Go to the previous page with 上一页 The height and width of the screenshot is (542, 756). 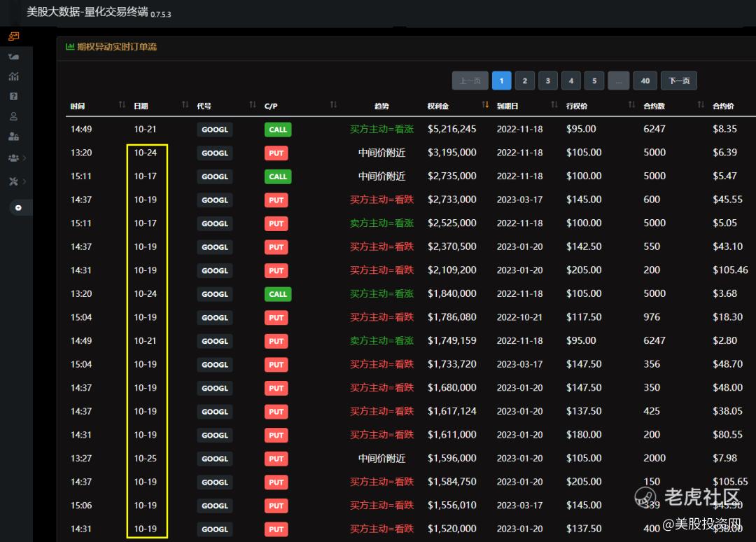click(470, 81)
